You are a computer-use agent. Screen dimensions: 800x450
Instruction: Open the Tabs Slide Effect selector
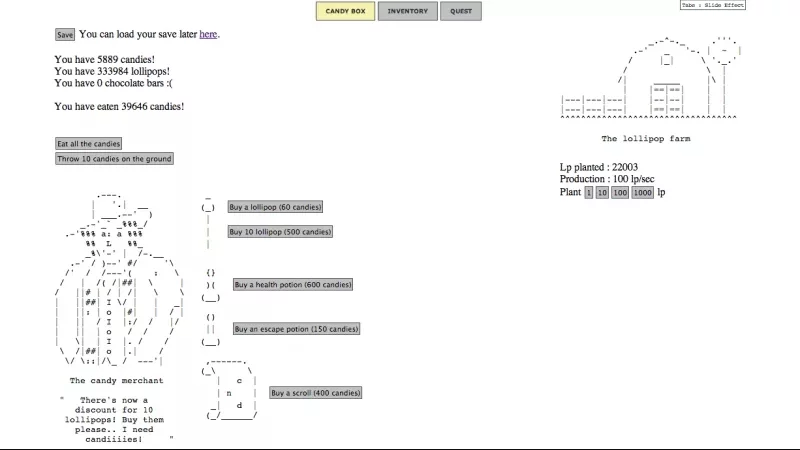coord(713,5)
